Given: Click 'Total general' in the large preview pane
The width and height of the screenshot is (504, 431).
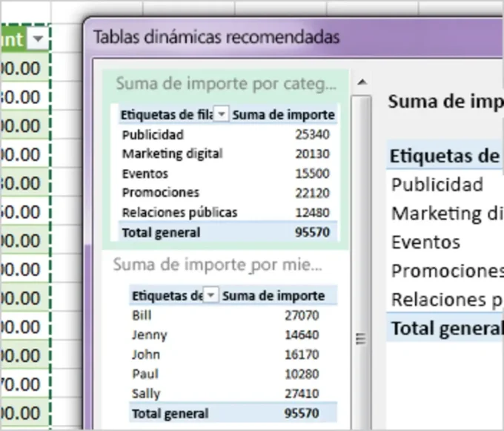Looking at the screenshot, I should 445,328.
